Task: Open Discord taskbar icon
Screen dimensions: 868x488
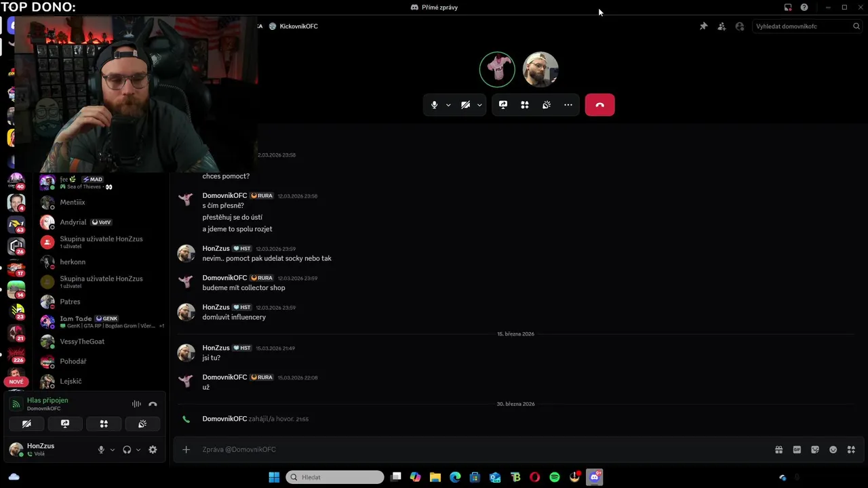Action: pos(595,477)
